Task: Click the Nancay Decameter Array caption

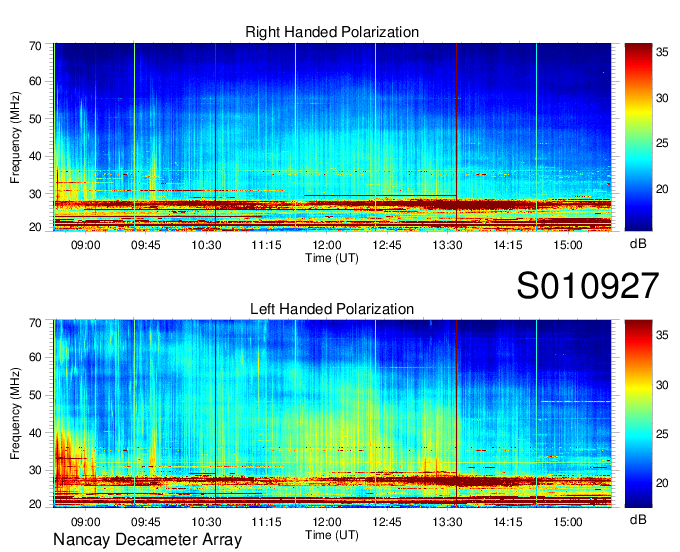Action: click(147, 539)
